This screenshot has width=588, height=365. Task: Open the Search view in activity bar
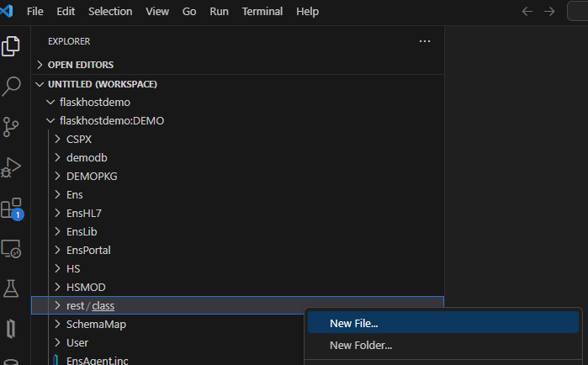coord(12,85)
